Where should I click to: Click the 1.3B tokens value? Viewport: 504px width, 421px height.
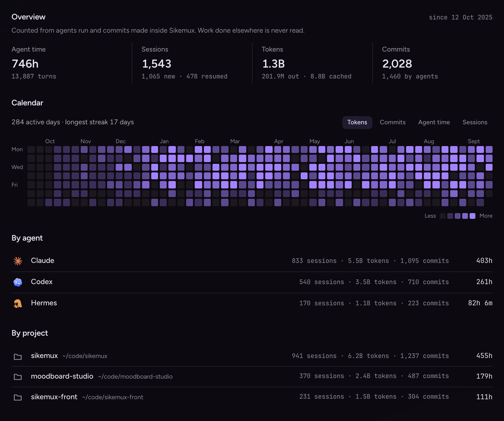tap(273, 64)
